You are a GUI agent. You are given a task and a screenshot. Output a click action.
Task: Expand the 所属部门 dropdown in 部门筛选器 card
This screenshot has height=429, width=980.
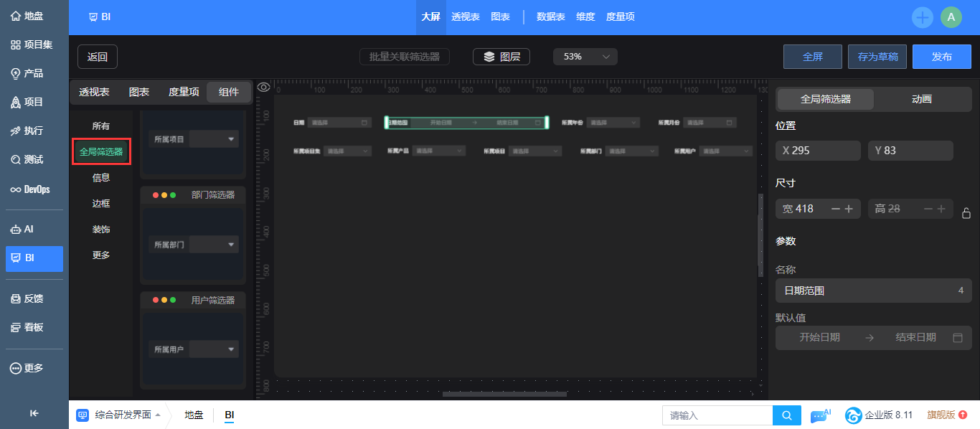(x=215, y=245)
